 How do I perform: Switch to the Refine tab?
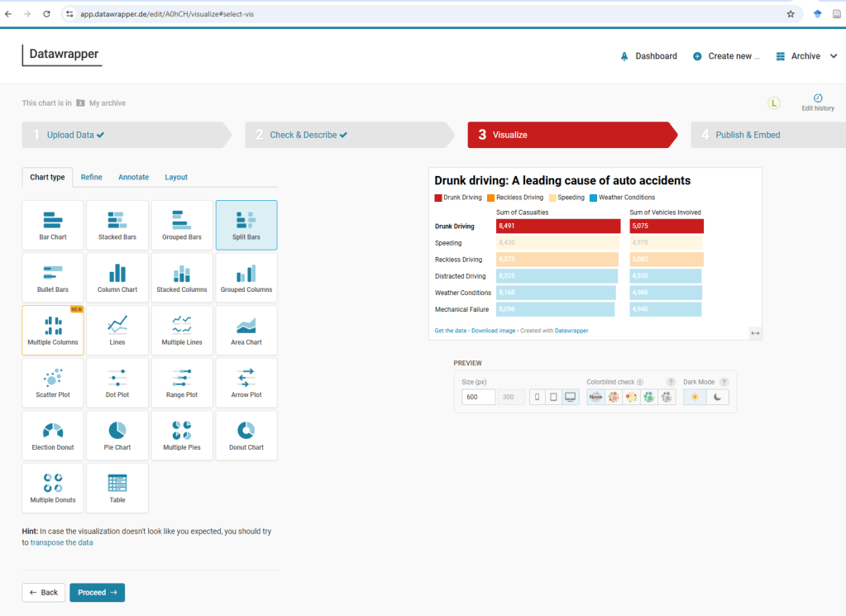click(92, 177)
